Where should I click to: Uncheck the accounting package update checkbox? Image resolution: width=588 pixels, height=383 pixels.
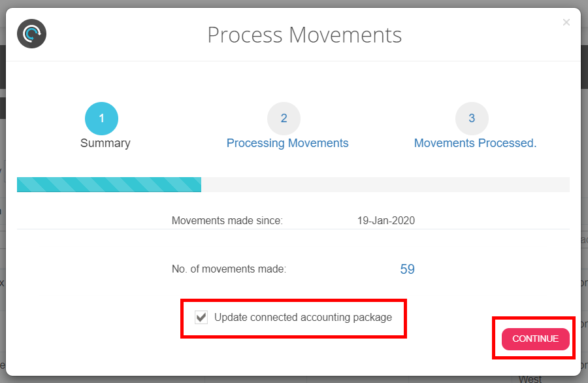coord(201,318)
